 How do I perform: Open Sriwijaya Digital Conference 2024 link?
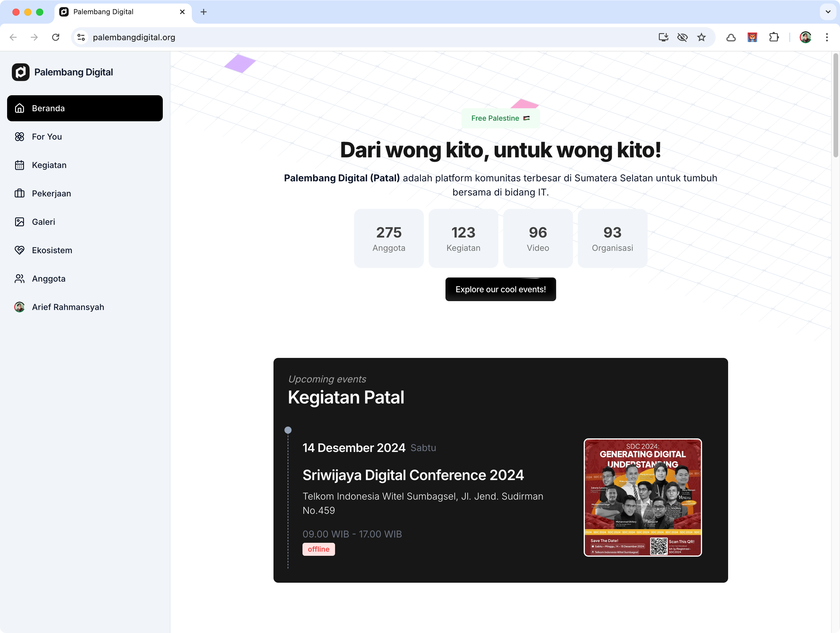[413, 475]
